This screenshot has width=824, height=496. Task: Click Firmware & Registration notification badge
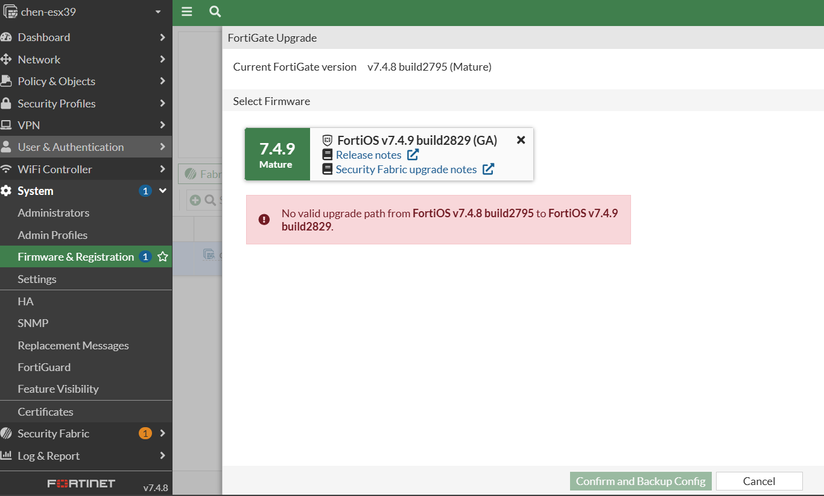146,256
